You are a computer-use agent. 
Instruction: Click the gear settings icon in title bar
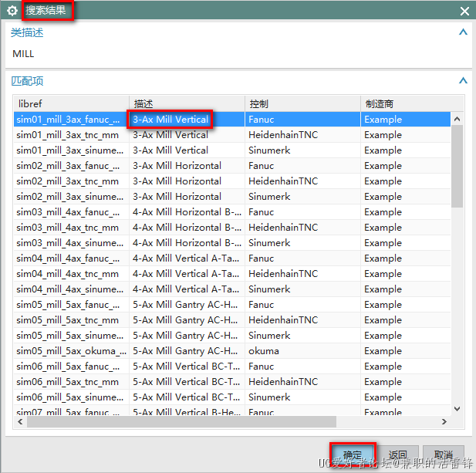pyautogui.click(x=12, y=11)
